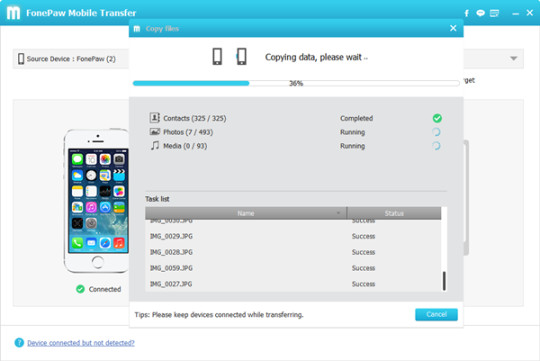Click the Photos category icon
This screenshot has height=361, width=540.
(155, 132)
